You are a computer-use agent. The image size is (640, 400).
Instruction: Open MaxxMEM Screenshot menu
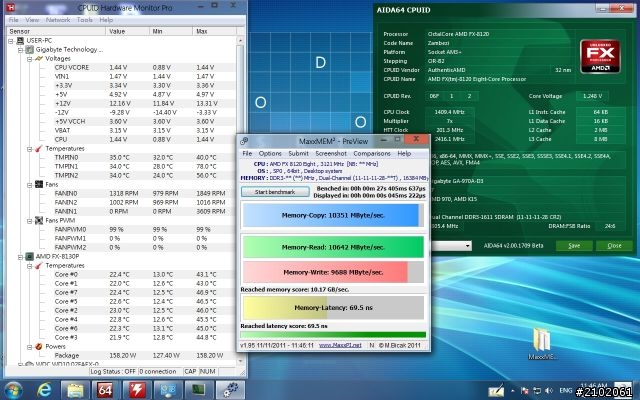[331, 153]
